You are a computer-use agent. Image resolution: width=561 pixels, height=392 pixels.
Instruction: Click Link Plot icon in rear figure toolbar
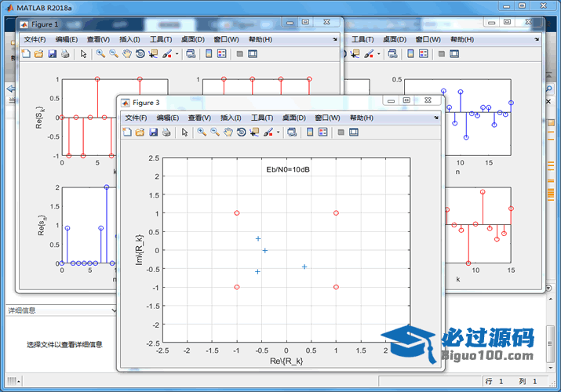[x=392, y=54]
